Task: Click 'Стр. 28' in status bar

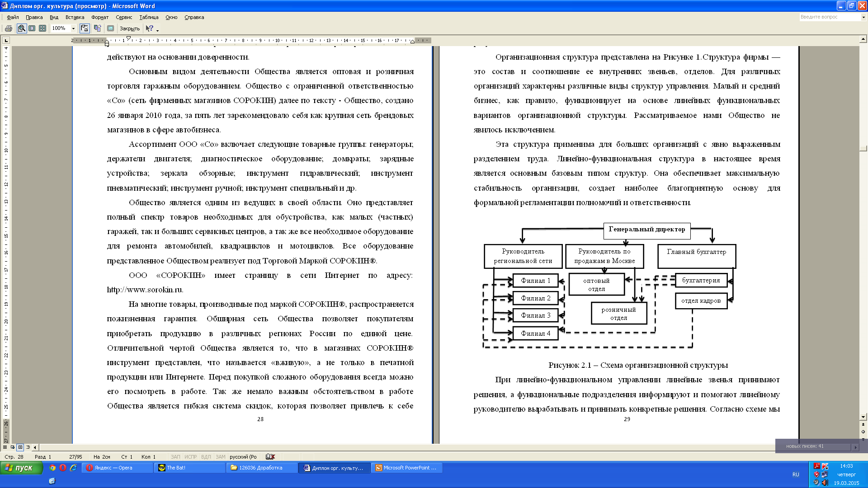Action: tap(14, 457)
